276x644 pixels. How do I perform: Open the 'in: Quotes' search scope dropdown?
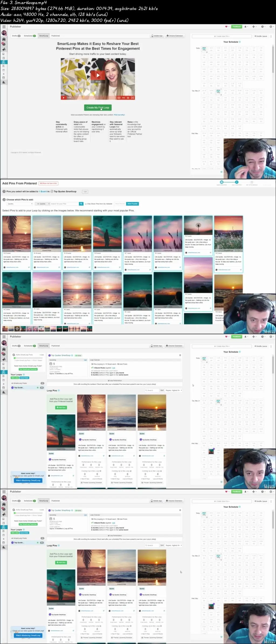[x=43, y=204]
